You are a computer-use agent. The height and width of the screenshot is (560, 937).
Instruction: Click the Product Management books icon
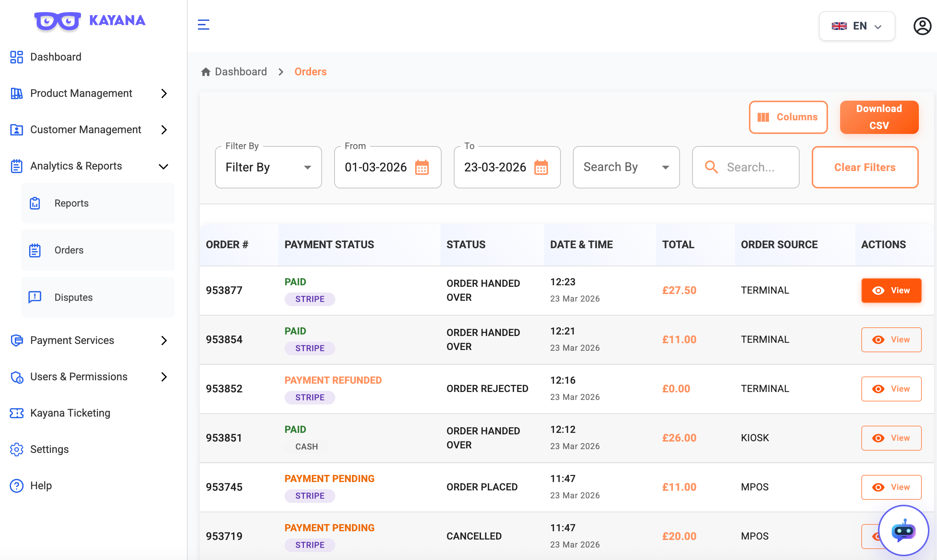(17, 93)
